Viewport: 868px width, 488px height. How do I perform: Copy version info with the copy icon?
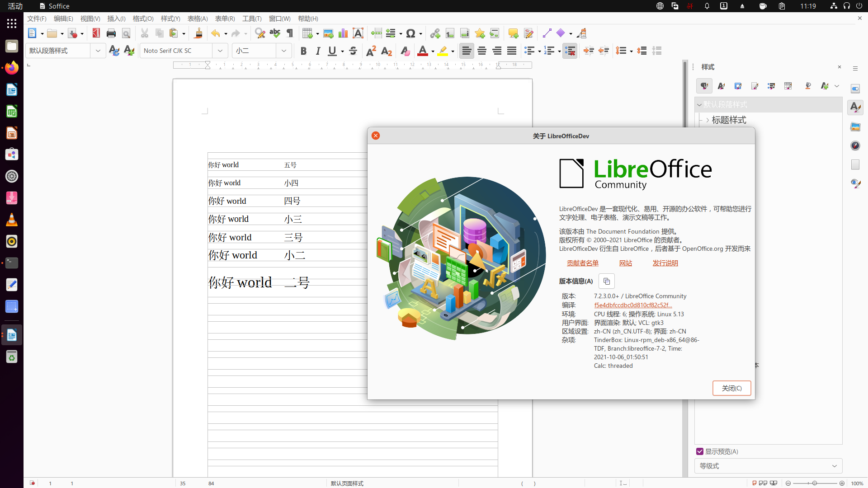tap(607, 281)
